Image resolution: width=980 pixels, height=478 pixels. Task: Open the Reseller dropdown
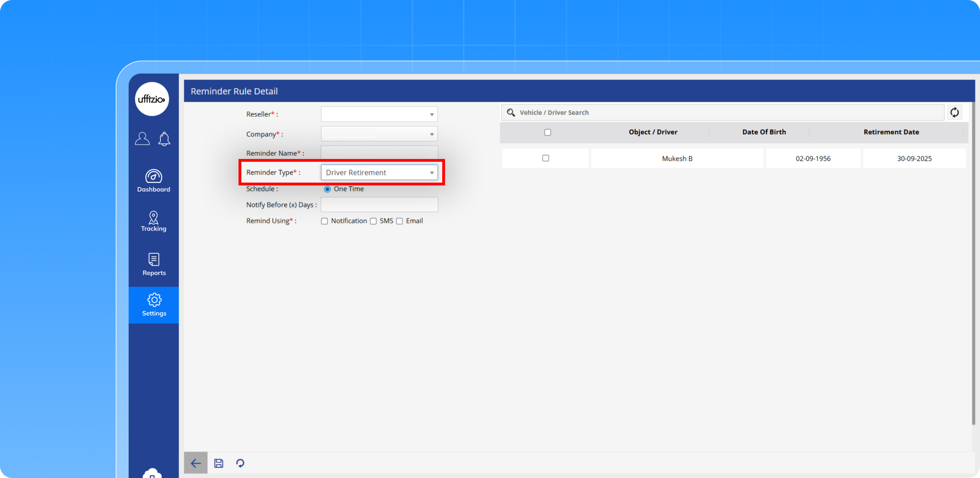pyautogui.click(x=379, y=114)
